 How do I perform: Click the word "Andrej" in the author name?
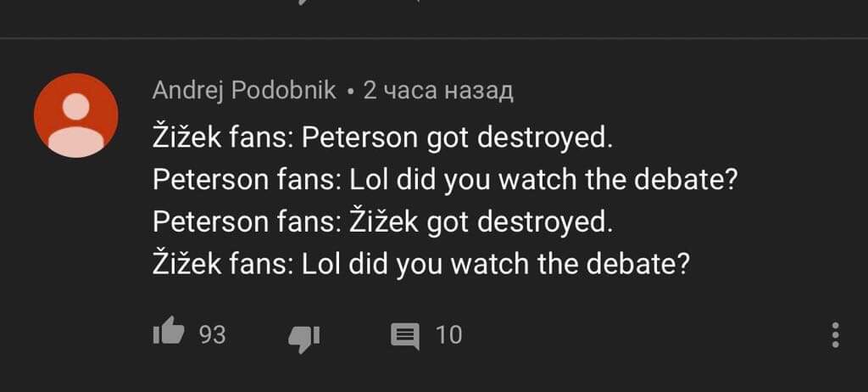187,92
